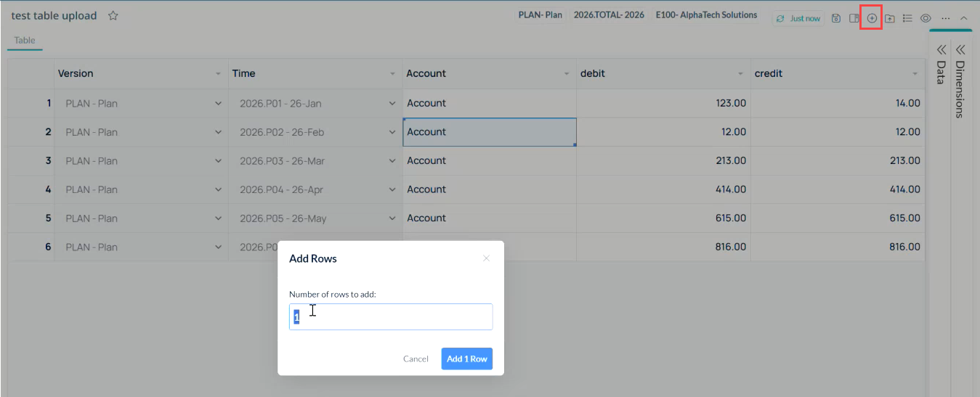The image size is (980, 397).
Task: Select the debit cell 414.00
Action: [x=664, y=189]
